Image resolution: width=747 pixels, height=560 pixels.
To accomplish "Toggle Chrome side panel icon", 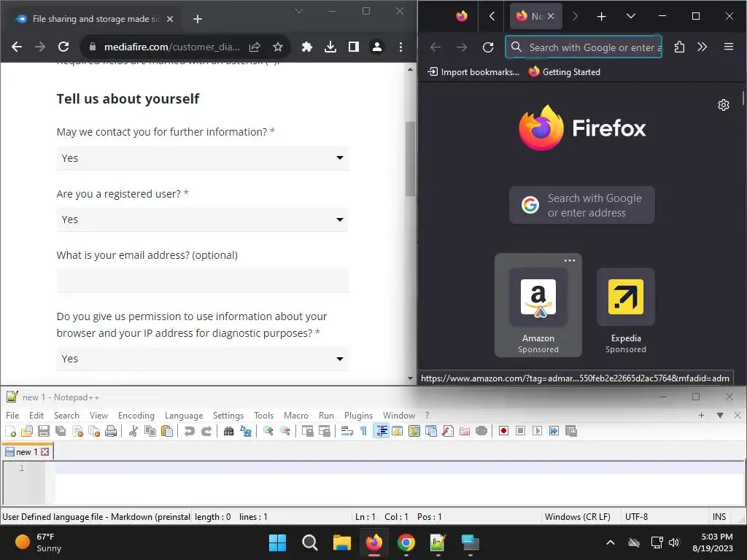I will tap(354, 47).
